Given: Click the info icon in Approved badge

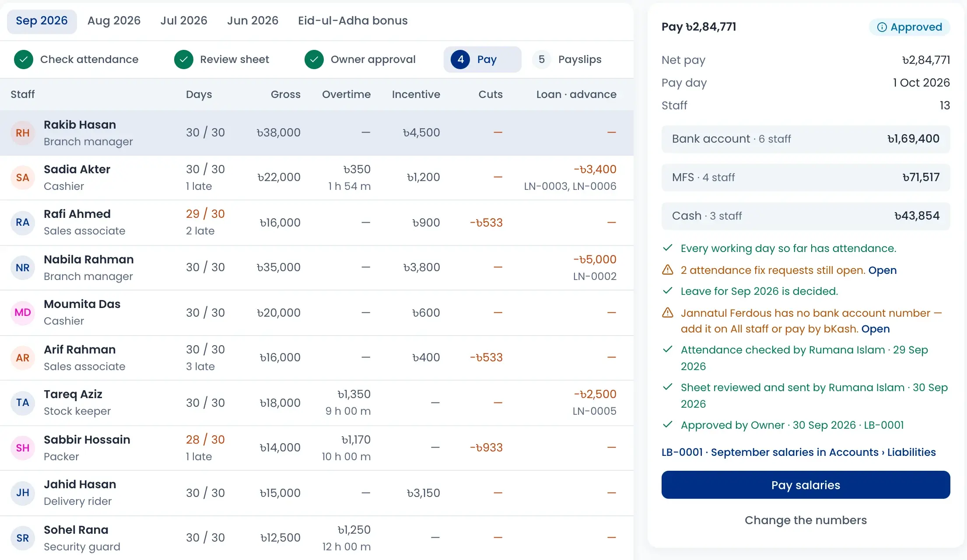Looking at the screenshot, I should pos(882,27).
